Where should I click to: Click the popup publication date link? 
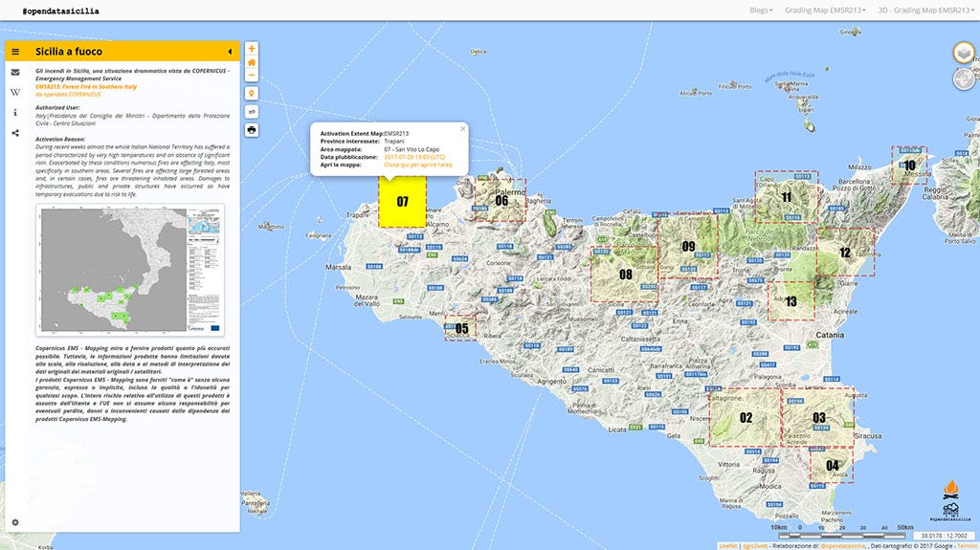pos(414,157)
